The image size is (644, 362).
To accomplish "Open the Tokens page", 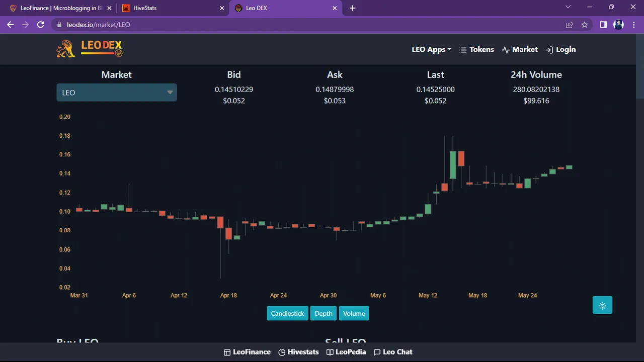I will [476, 49].
